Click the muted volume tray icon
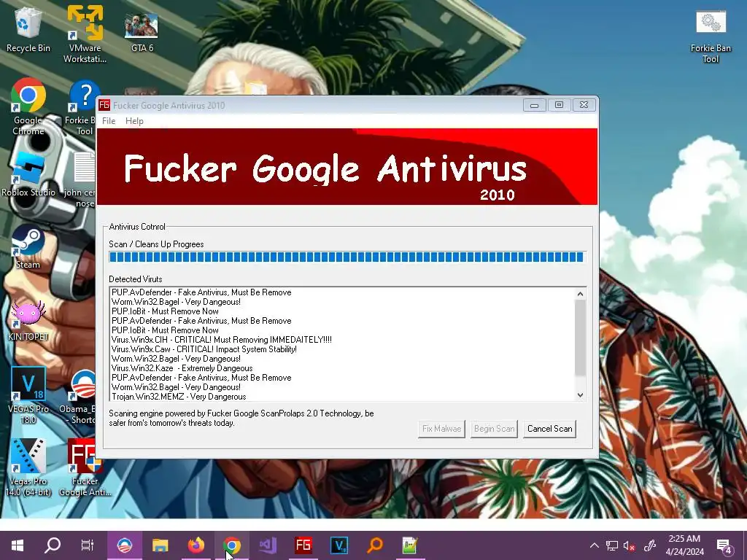 (630, 545)
